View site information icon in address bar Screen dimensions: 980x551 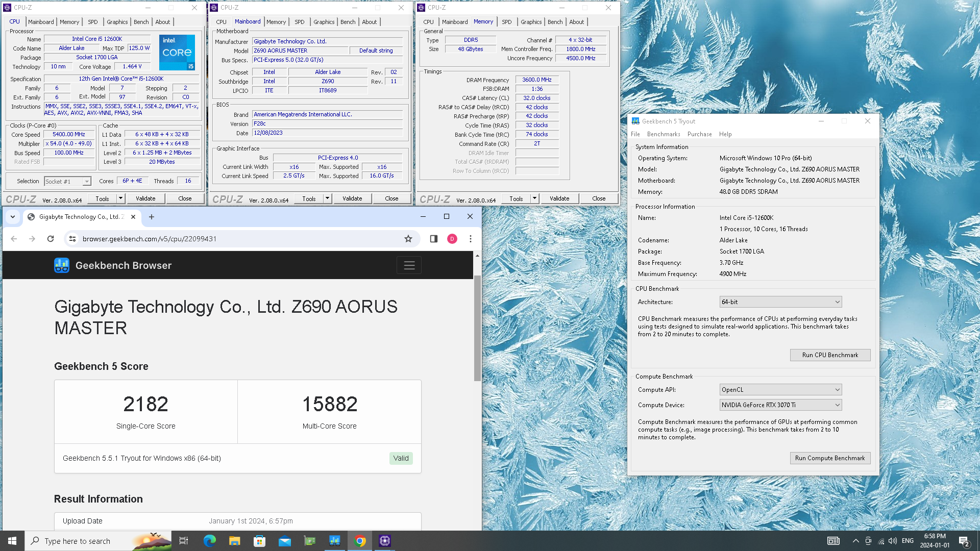[72, 239]
